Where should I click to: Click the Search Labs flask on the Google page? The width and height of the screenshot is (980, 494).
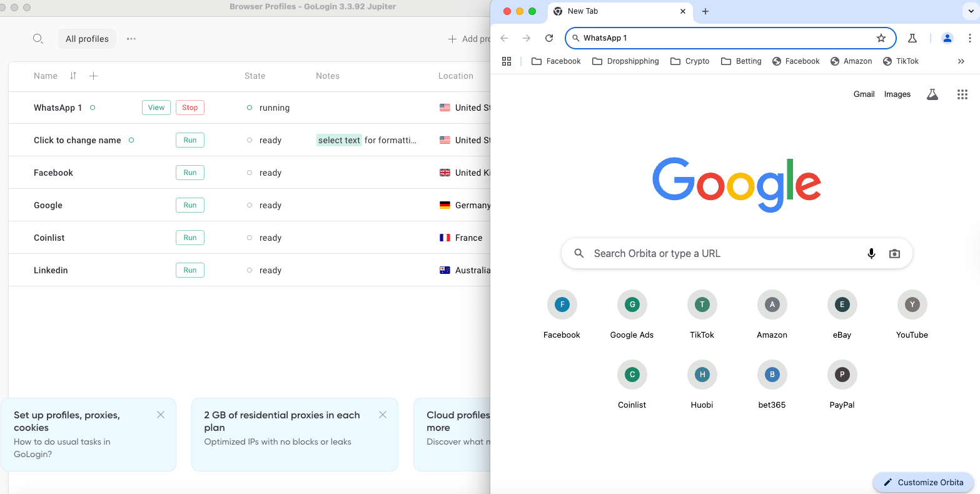[x=932, y=94]
